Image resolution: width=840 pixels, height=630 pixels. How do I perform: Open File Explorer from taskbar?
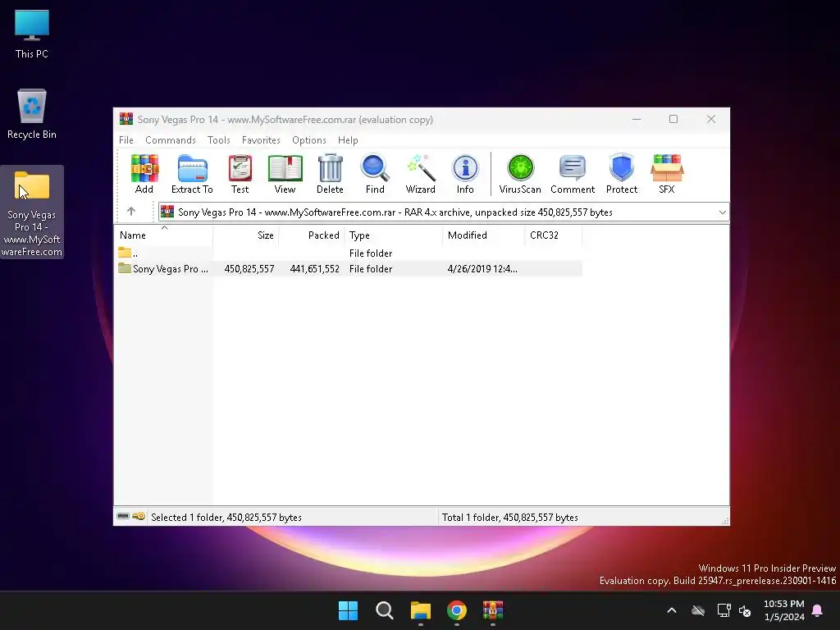421,610
